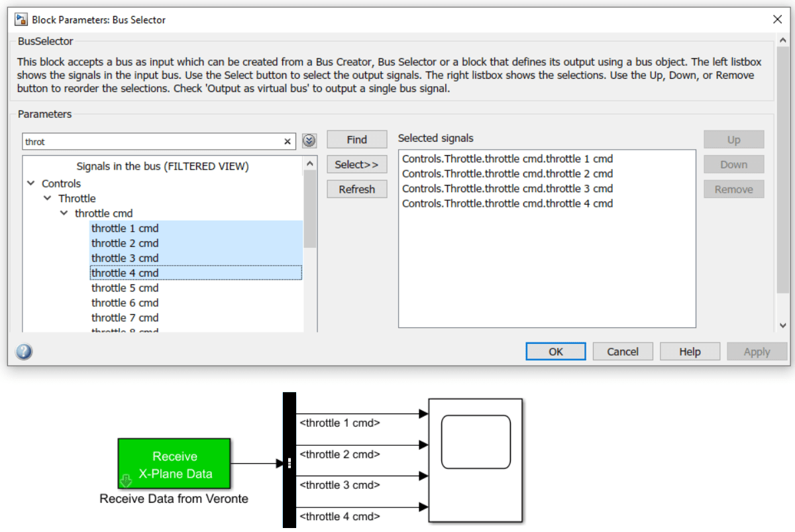Collapse the Throttle tree node
The image size is (795, 532).
point(47,199)
